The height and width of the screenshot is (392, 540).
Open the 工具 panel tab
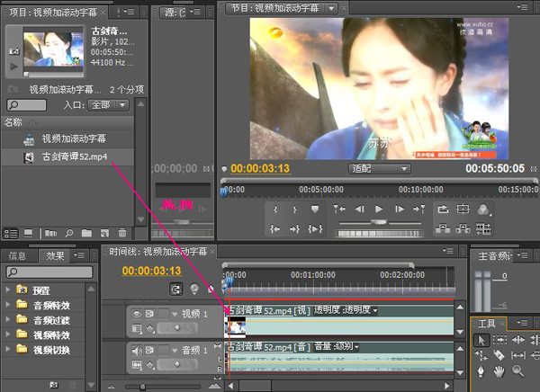[487, 323]
